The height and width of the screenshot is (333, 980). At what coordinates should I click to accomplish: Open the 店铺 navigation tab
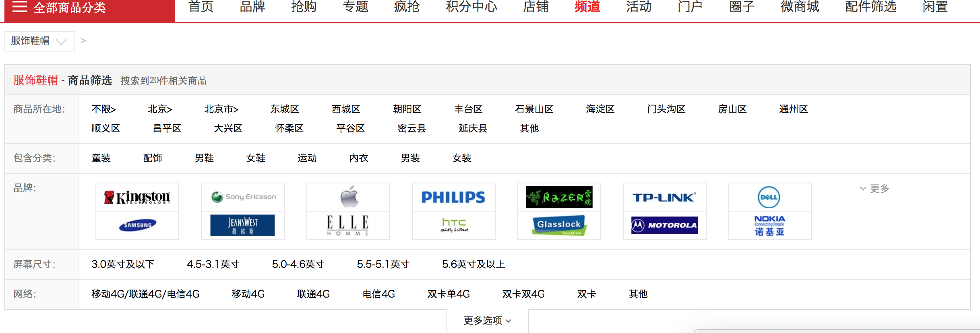(536, 7)
